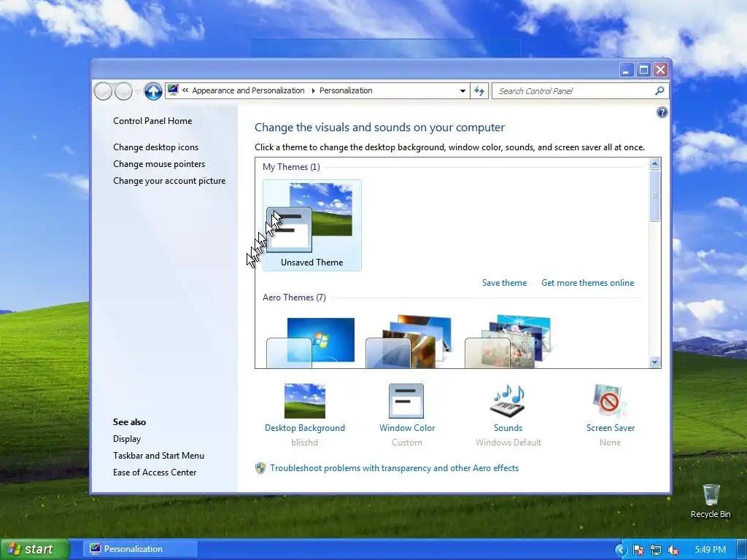The height and width of the screenshot is (560, 747).
Task: Open Change desktop icons link
Action: coord(156,147)
